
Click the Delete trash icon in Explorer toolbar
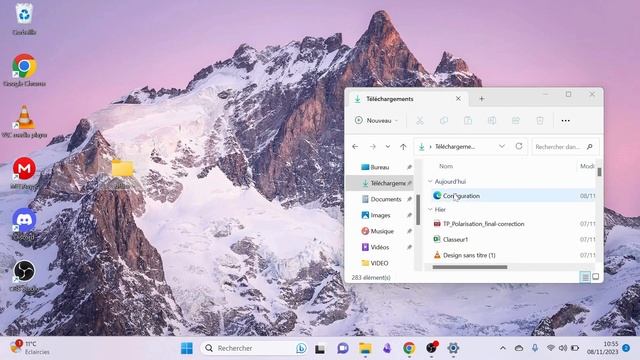point(540,120)
